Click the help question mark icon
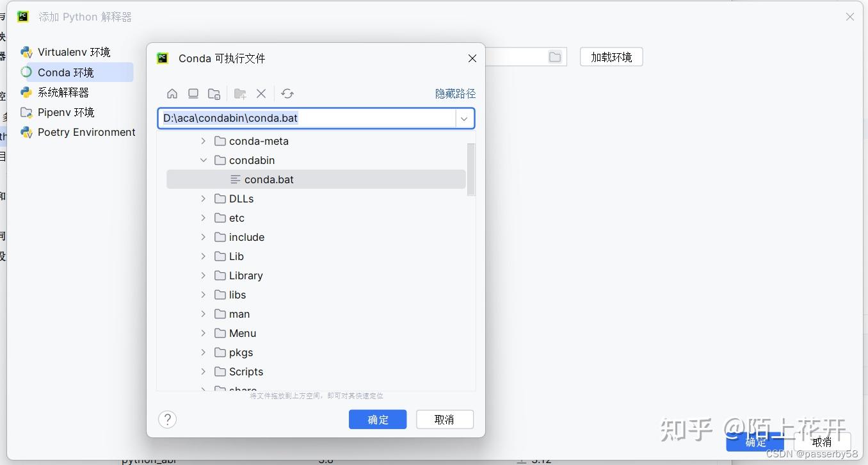This screenshot has width=868, height=465. pyautogui.click(x=167, y=420)
